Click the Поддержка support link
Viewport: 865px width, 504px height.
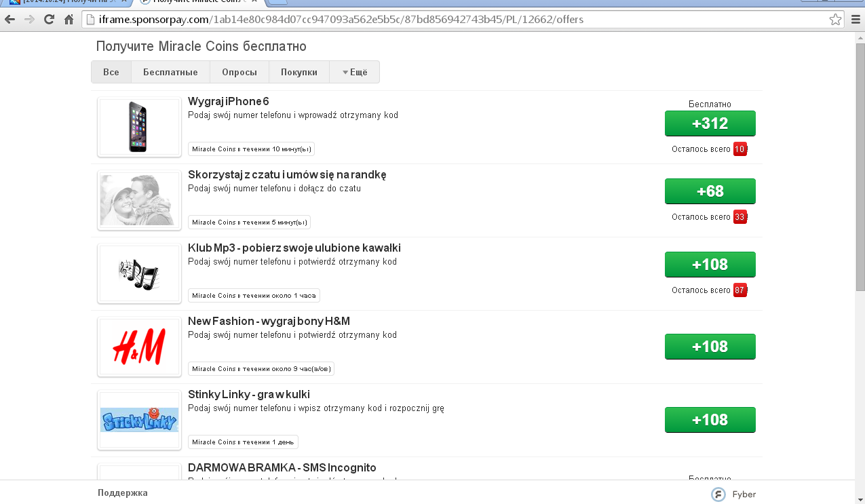[123, 493]
